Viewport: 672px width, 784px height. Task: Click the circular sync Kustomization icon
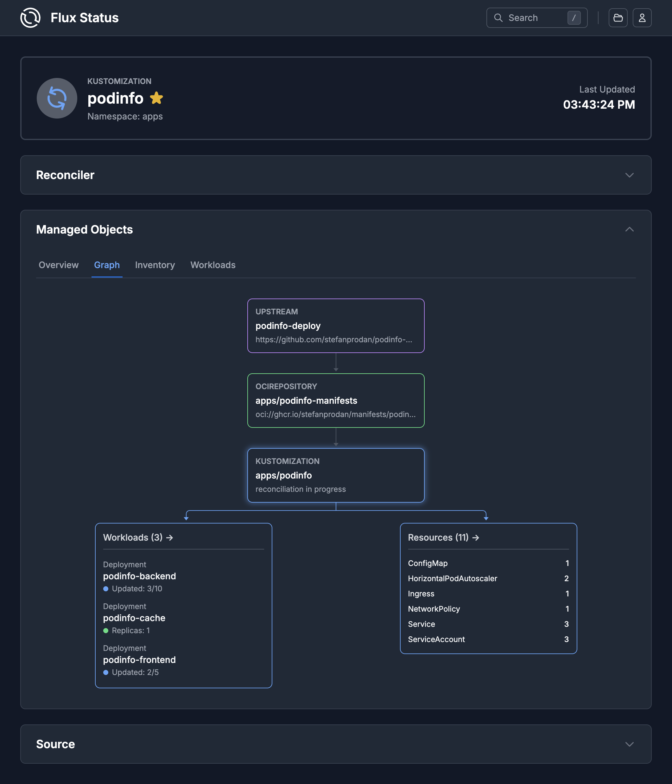[57, 98]
